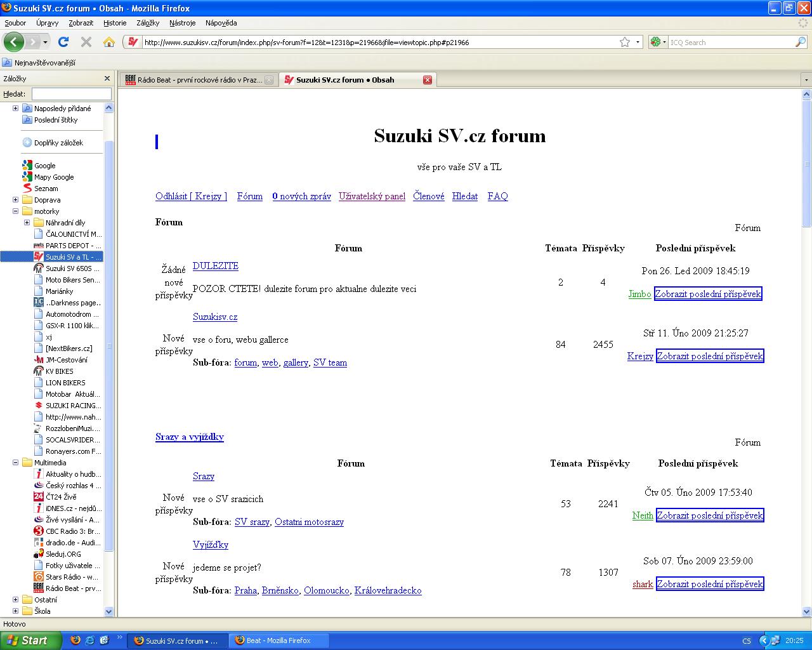The width and height of the screenshot is (812, 650).
Task: View last post by Jimbo
Action: coord(708,294)
